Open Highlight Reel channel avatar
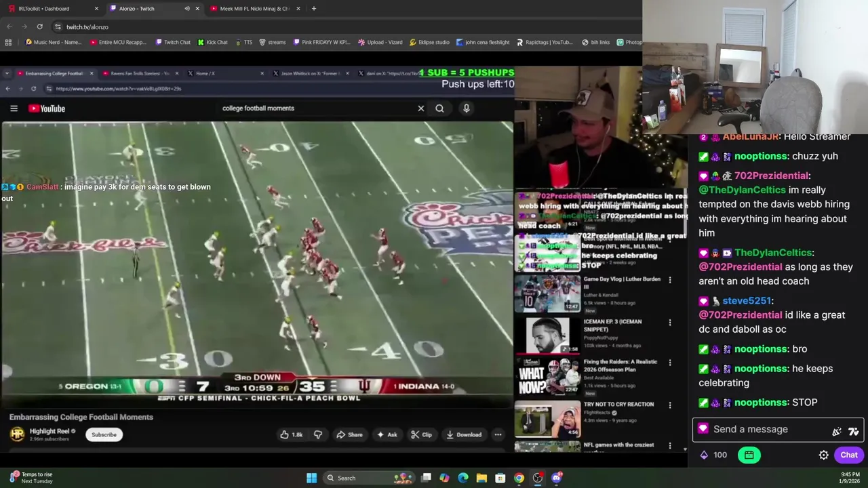The height and width of the screenshot is (488, 868). tap(17, 434)
